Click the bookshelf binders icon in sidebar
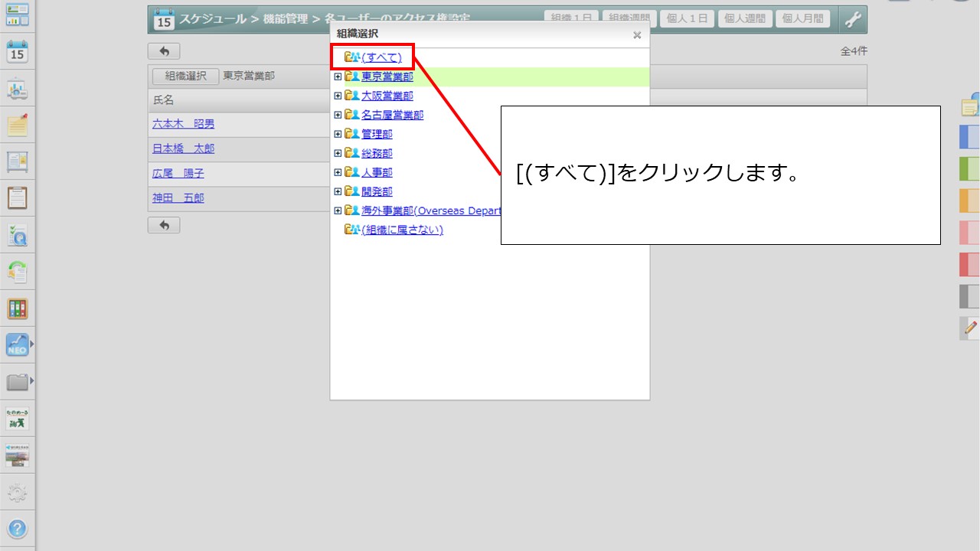This screenshot has height=551, width=980. (x=17, y=308)
